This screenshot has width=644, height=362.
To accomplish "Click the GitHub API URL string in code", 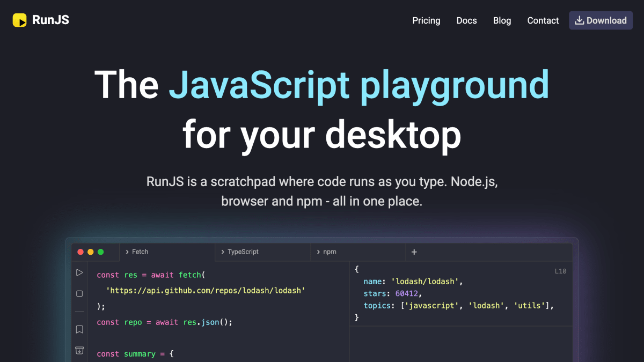I will tap(206, 290).
